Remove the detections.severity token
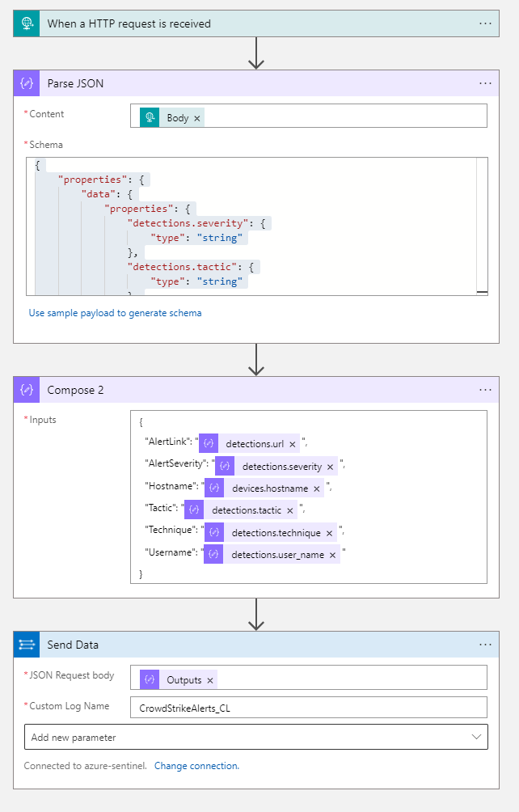Viewport: 519px width, 812px height. (x=331, y=467)
